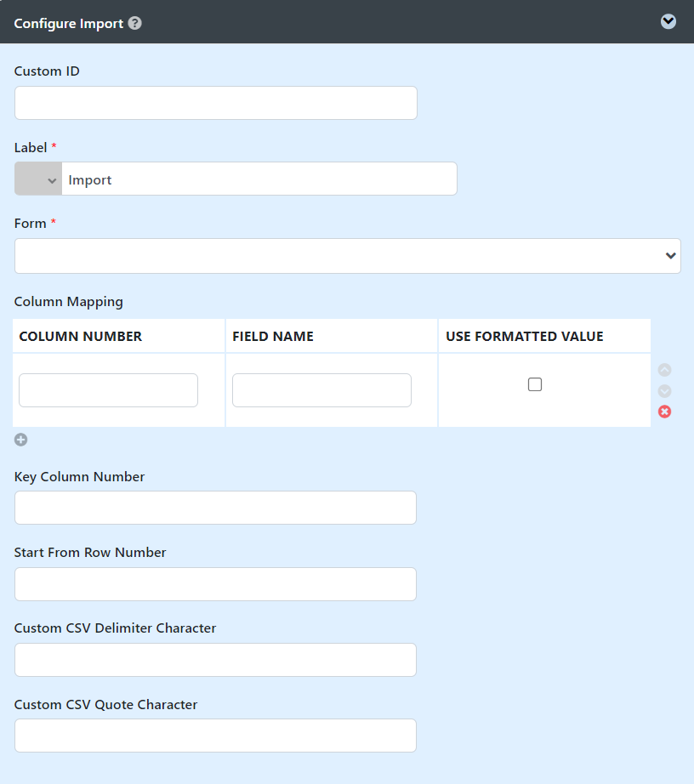Screen dimensions: 694x784
Task: Click the Start From Row Number field
Action: 215,584
